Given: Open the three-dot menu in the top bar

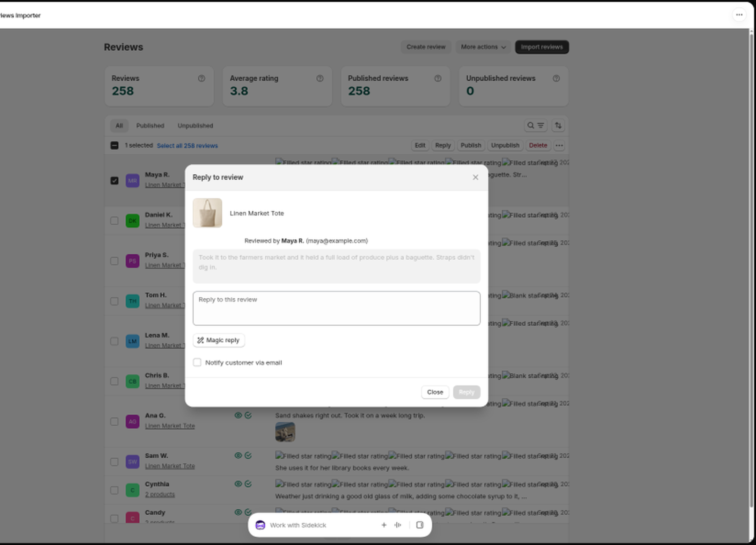Looking at the screenshot, I should point(739,15).
